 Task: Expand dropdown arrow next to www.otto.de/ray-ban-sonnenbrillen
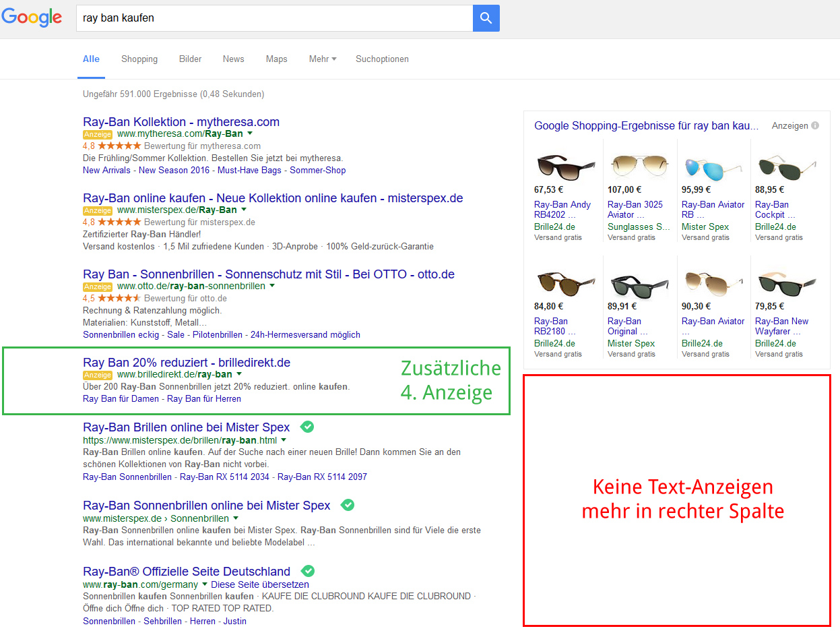pos(272,286)
